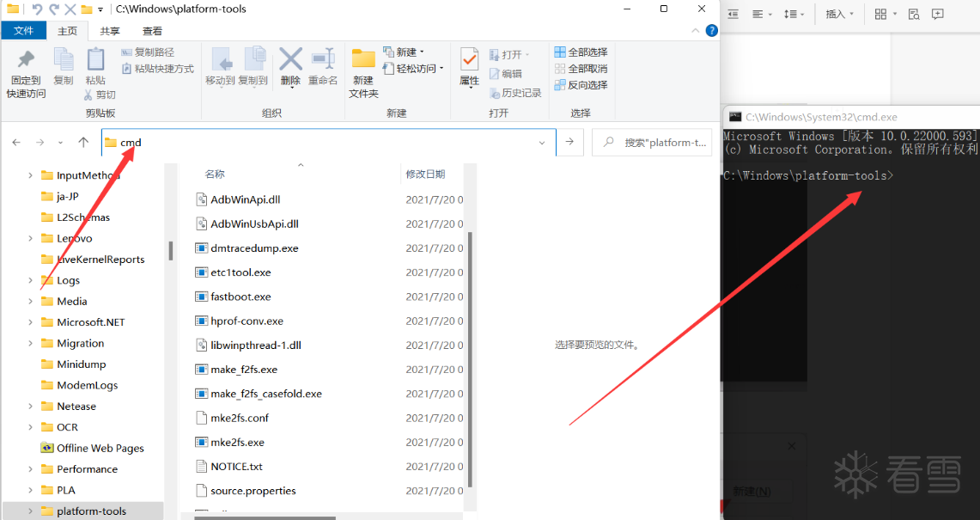Screen dimensions: 980x520
Task: Switch to the View (查看) tab
Action: [x=152, y=31]
